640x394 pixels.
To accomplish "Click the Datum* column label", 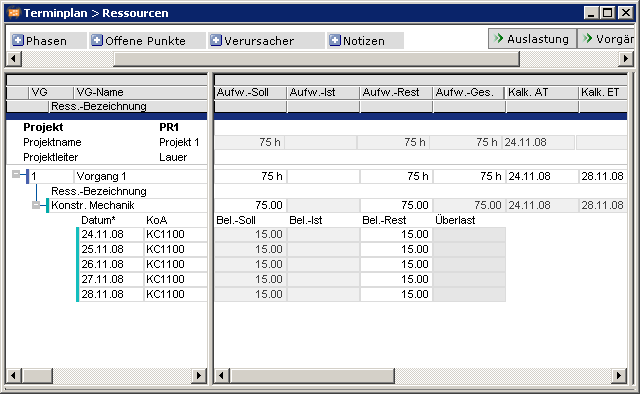I will pyautogui.click(x=98, y=220).
